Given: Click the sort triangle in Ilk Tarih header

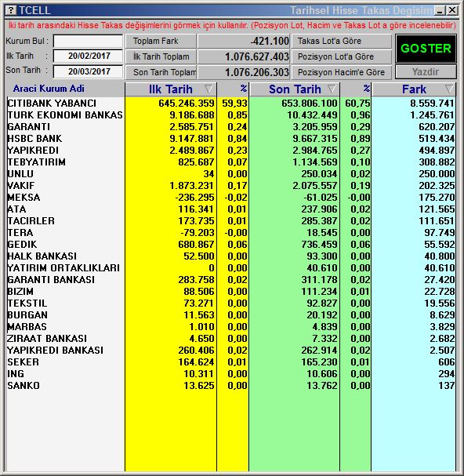Looking at the screenshot, I should click(208, 89).
